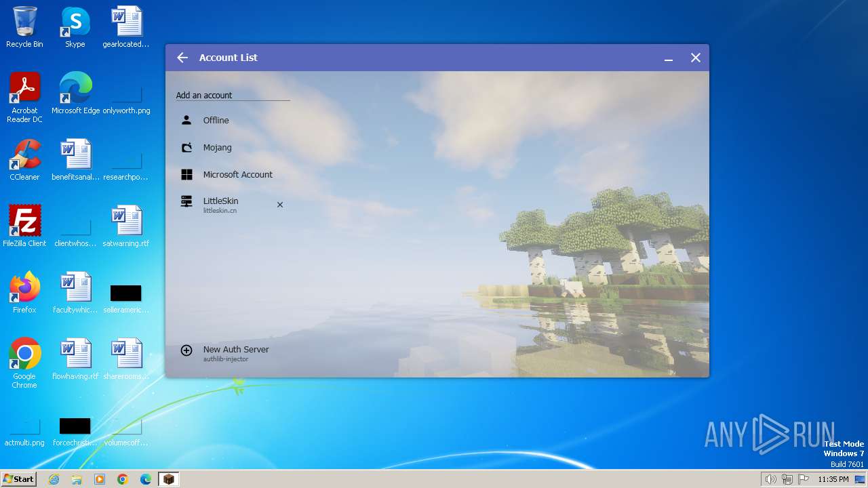Add a Microsoft Account
This screenshot has height=488, width=868.
[x=233, y=174]
